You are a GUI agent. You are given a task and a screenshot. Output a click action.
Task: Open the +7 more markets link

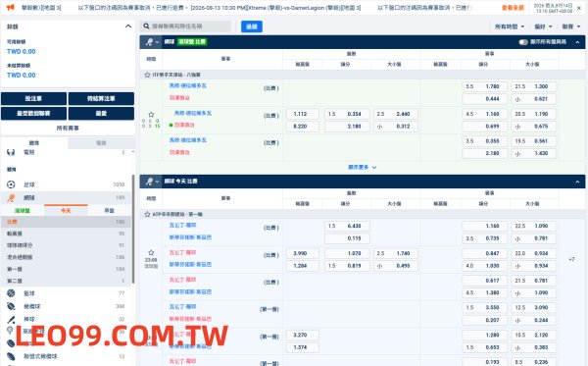tap(571, 259)
